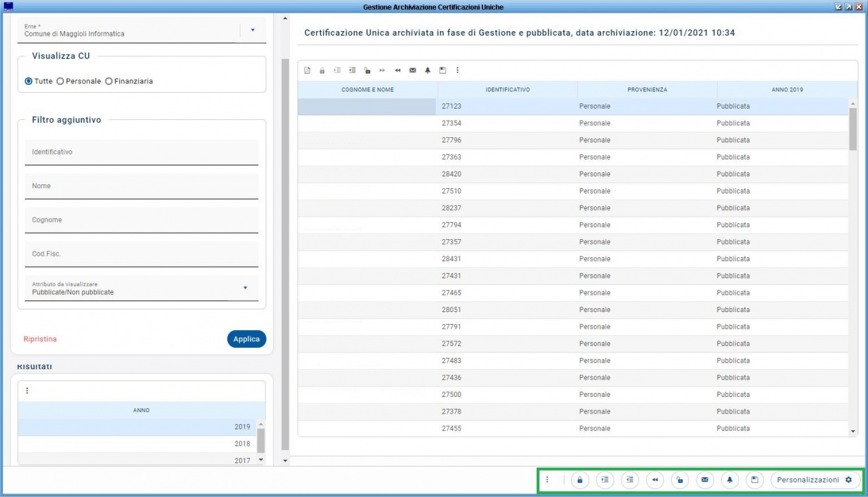Expand the Attributo da visualizzare dropdown
Screen dimensions: 868x497
click(245, 288)
